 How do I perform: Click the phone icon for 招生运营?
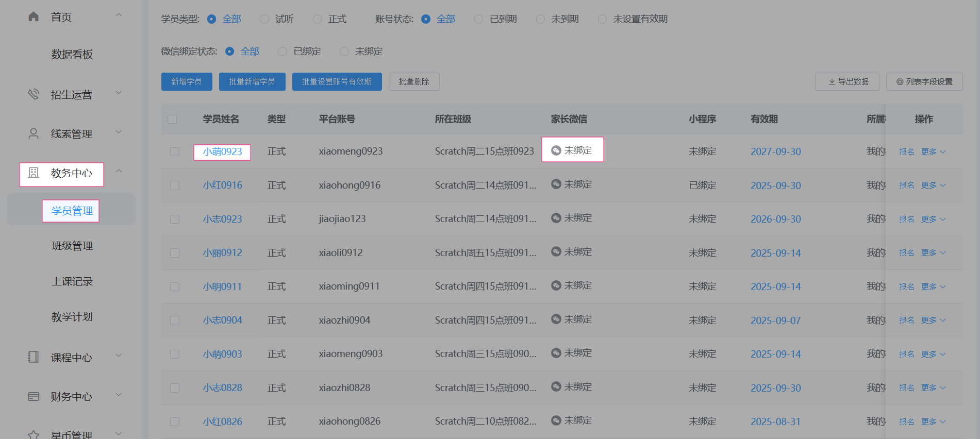coord(34,94)
